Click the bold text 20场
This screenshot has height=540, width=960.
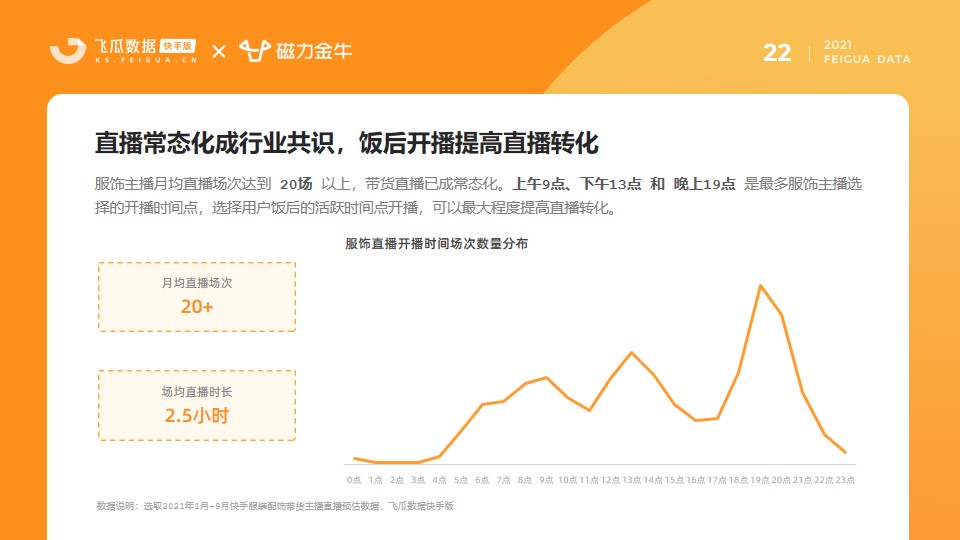pos(296,184)
